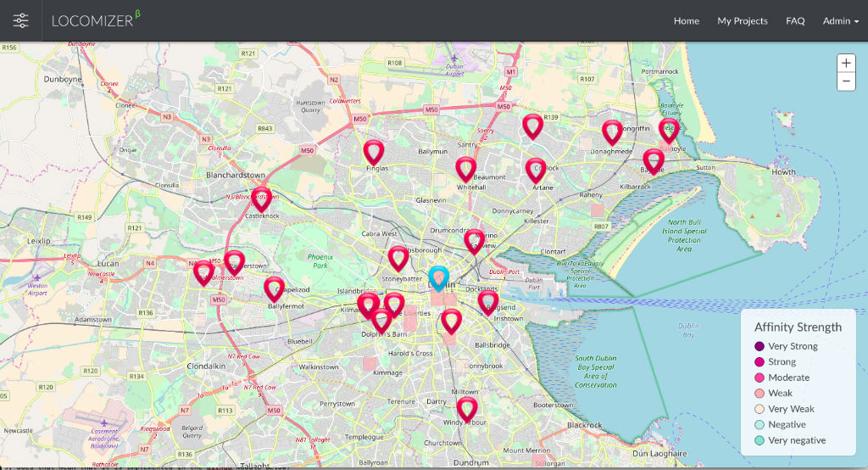The image size is (868, 470).
Task: Open My Projects from the navbar
Action: tap(742, 21)
